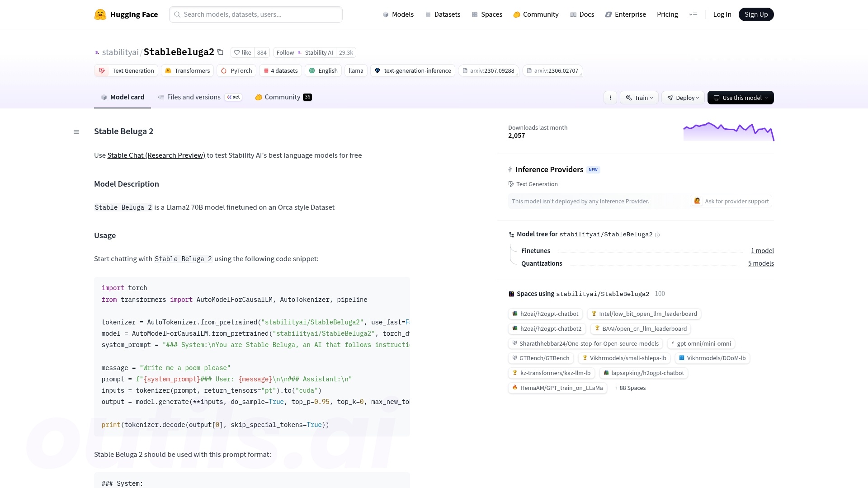Open lapsapking/h2ogpt-chatbot space
This screenshot has height=488, width=868.
click(643, 373)
